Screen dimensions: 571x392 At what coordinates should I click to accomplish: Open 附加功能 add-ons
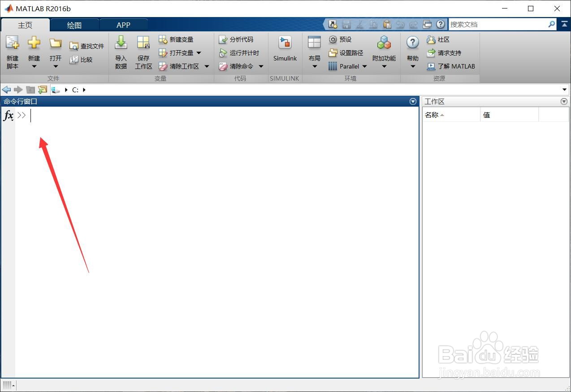tap(384, 48)
